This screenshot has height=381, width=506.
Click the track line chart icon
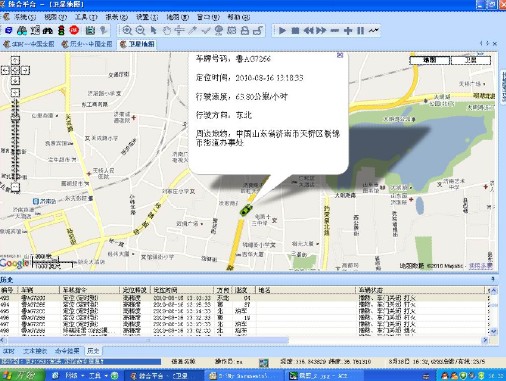[374, 31]
